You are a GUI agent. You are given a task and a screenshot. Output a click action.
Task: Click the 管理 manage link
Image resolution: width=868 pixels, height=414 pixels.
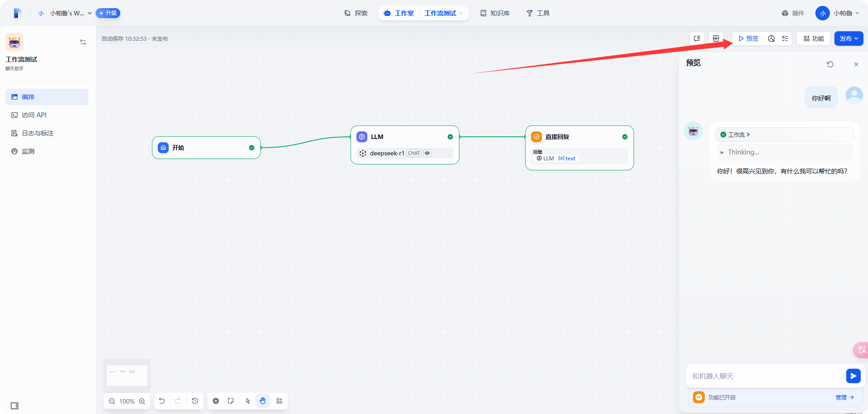844,397
